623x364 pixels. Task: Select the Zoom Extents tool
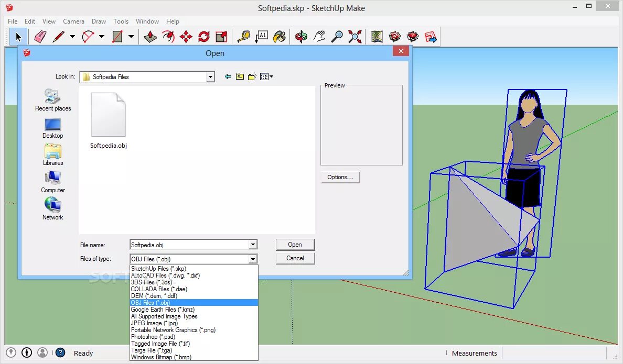(x=355, y=37)
